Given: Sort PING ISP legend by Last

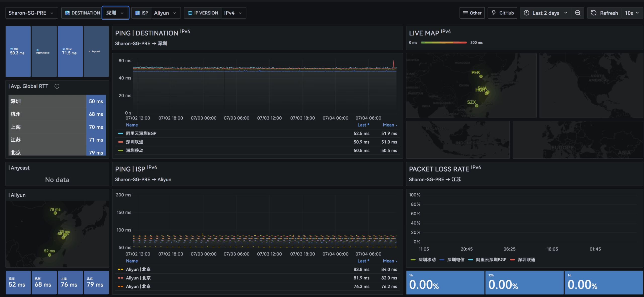Looking at the screenshot, I should [363, 261].
